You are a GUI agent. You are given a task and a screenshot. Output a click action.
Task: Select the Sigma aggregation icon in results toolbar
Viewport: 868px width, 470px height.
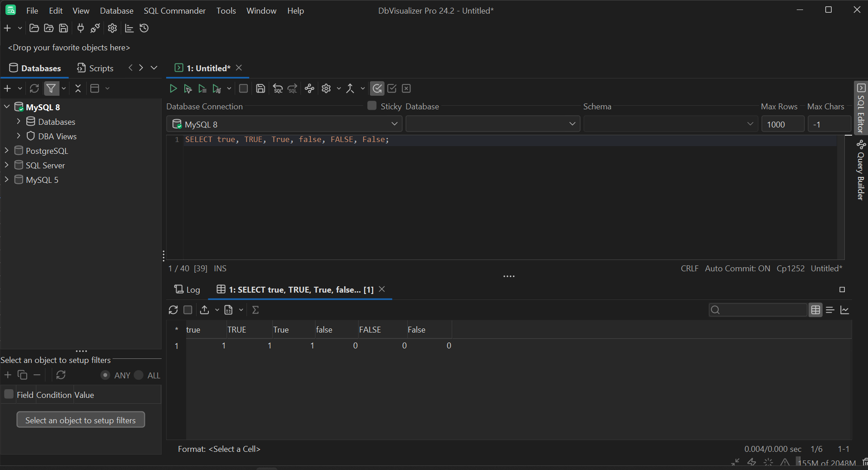pos(256,310)
